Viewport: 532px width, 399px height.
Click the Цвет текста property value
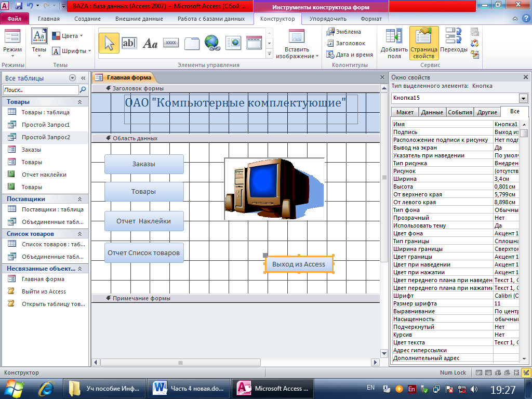(506, 343)
